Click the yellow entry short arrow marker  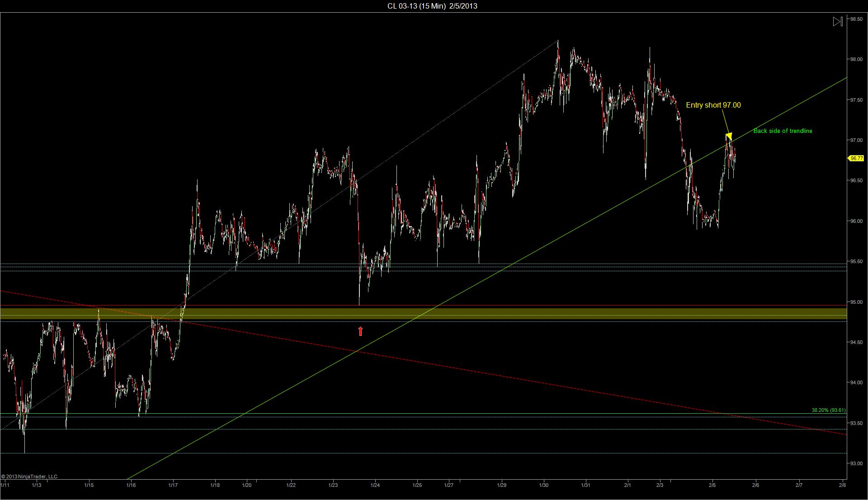[729, 136]
